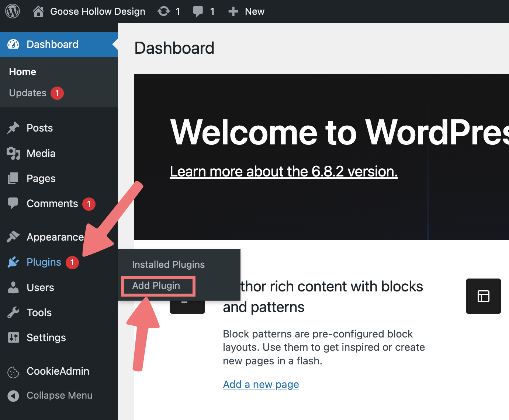Click the red badge next to Updates
Screen dimensions: 509x420
click(57, 93)
